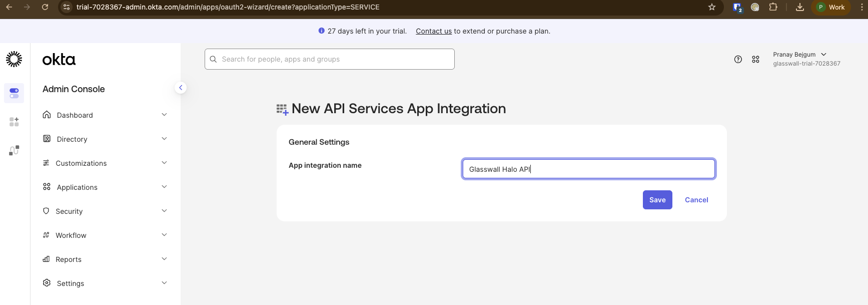Open the Reports menu item
Image resolution: width=868 pixels, height=305 pixels.
105,259
